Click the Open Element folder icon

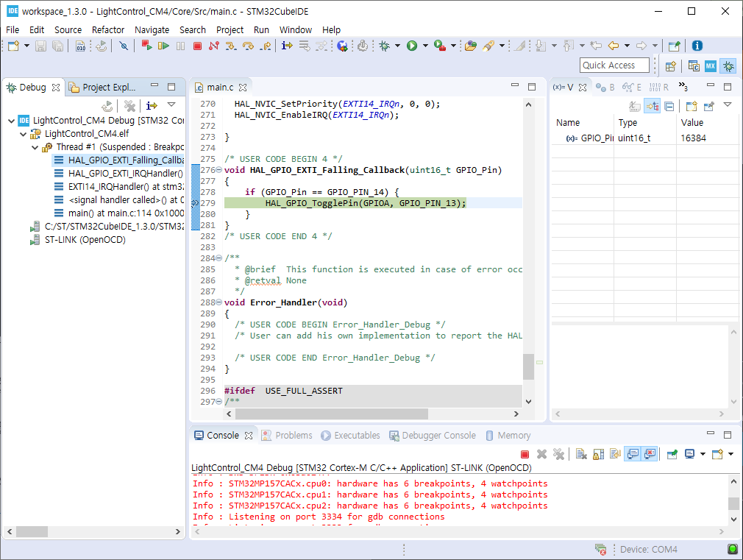pyautogui.click(x=471, y=46)
